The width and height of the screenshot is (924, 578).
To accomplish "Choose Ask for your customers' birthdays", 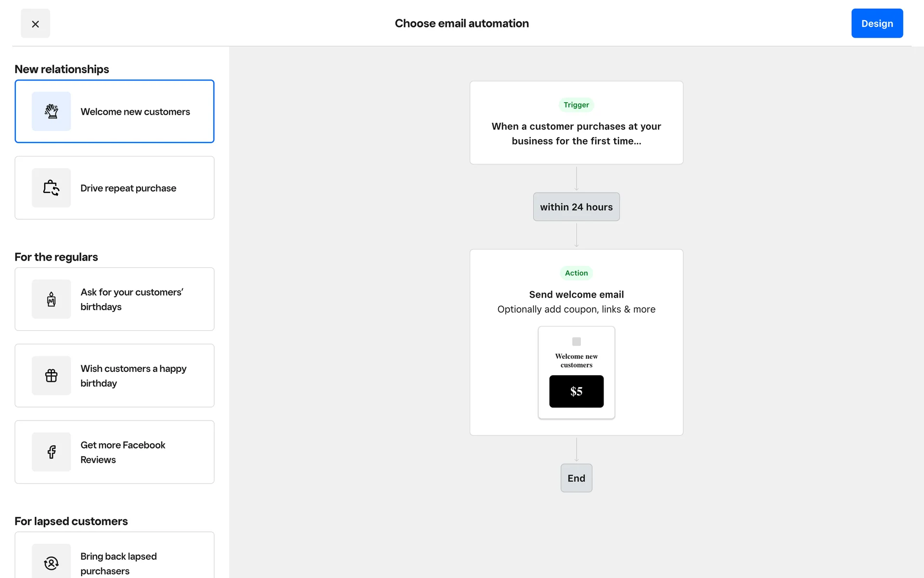I will [132, 299].
